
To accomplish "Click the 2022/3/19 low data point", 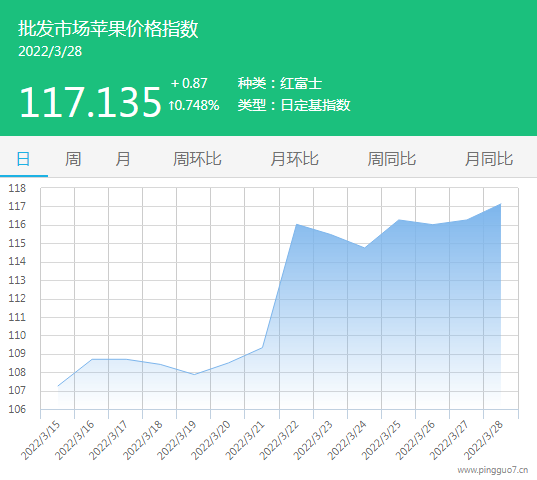I will click(194, 375).
